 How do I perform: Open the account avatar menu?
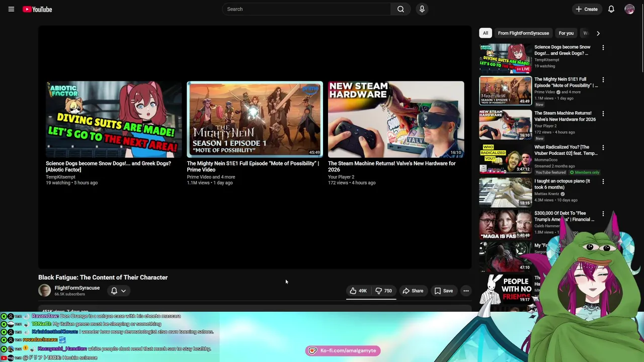629,9
